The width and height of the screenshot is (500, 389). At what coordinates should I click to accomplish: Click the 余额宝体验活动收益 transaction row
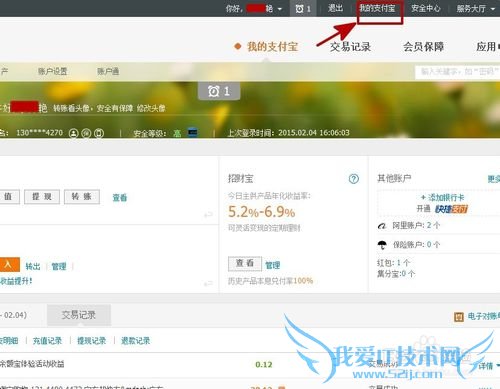(32, 364)
